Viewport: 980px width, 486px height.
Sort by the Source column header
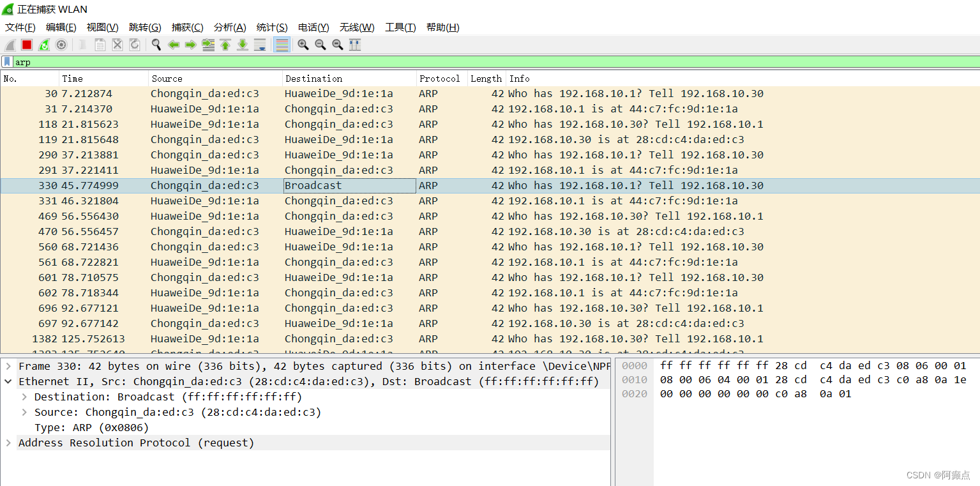216,79
